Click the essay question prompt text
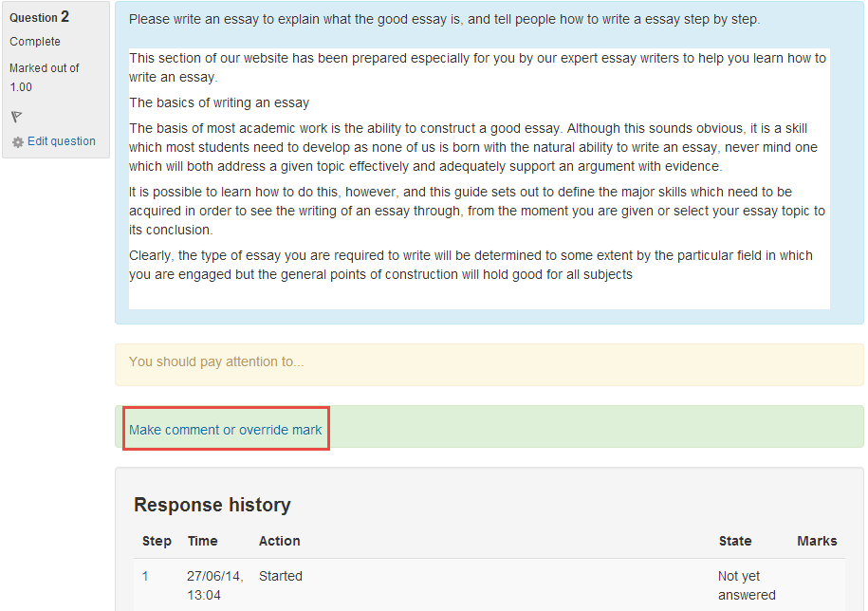The width and height of the screenshot is (868, 611). point(444,19)
